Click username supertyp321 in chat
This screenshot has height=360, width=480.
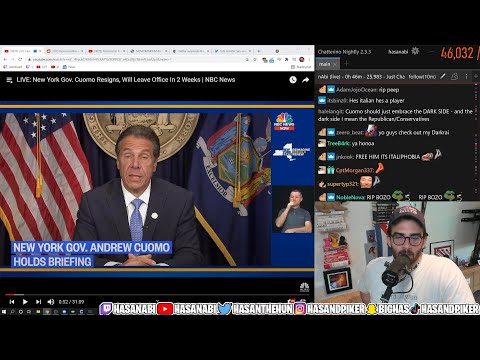pyautogui.click(x=343, y=184)
